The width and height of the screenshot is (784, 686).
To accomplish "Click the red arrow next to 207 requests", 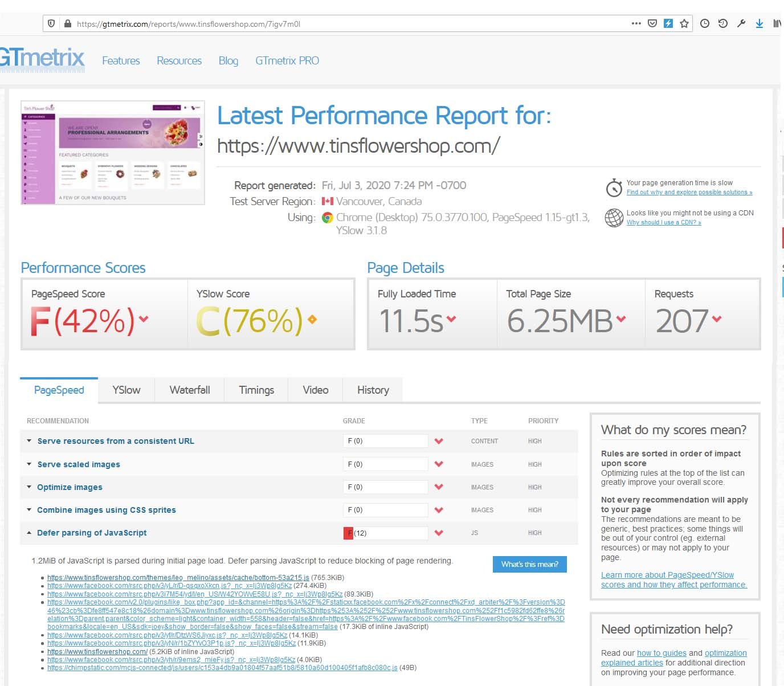I will click(x=717, y=319).
